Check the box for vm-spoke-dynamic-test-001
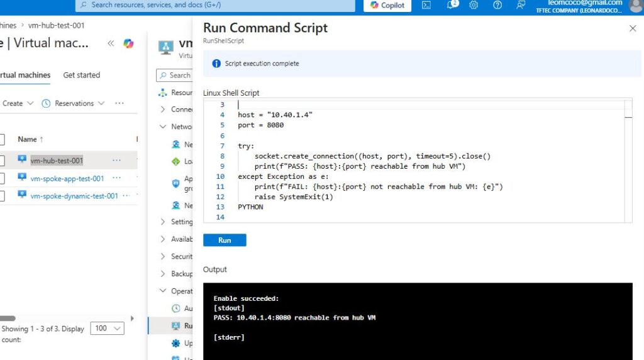 [x=2, y=196]
